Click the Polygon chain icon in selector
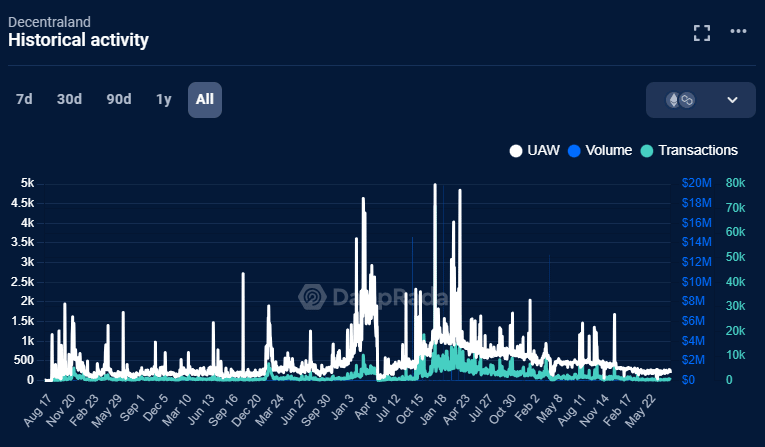The image size is (765, 447). click(687, 100)
